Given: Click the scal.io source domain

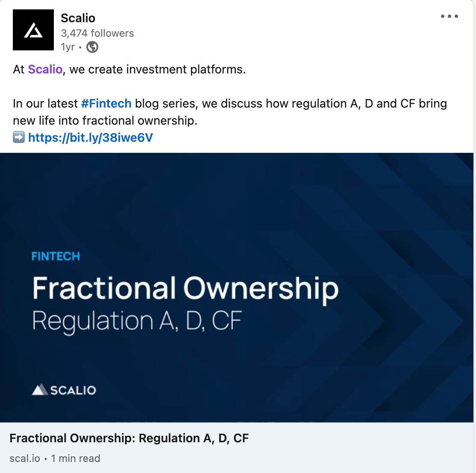Looking at the screenshot, I should pos(25,458).
